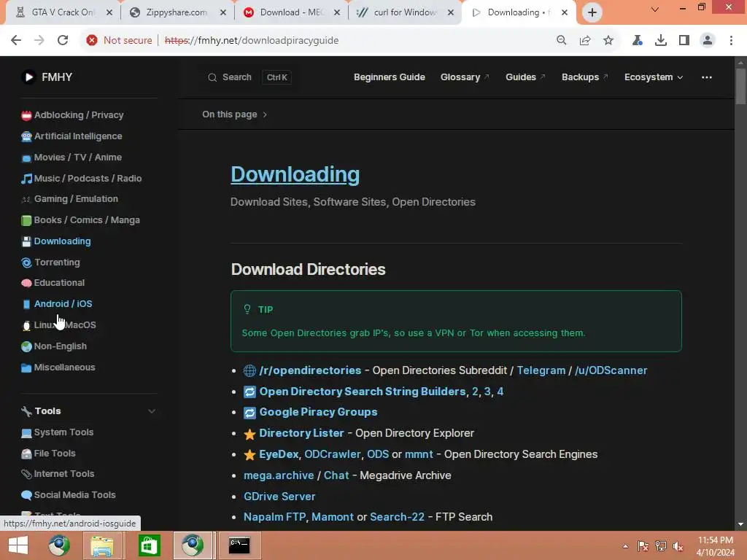Open the Beginners Guide nav item
747x560 pixels.
390,77
